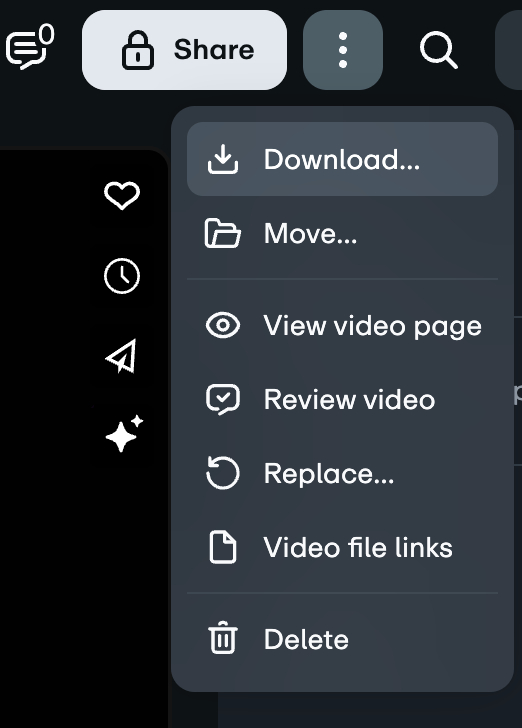The height and width of the screenshot is (728, 522).
Task: Select Download... from the menu
Action: 342,159
